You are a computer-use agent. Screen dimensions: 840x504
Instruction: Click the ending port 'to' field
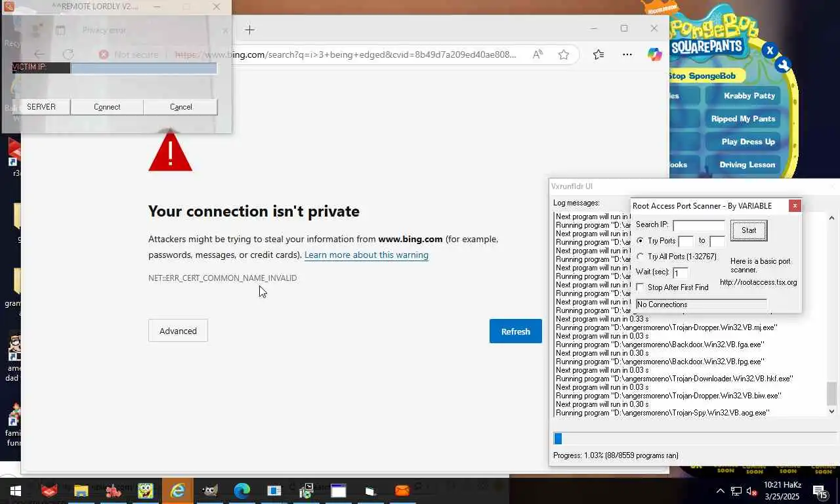tap(717, 241)
